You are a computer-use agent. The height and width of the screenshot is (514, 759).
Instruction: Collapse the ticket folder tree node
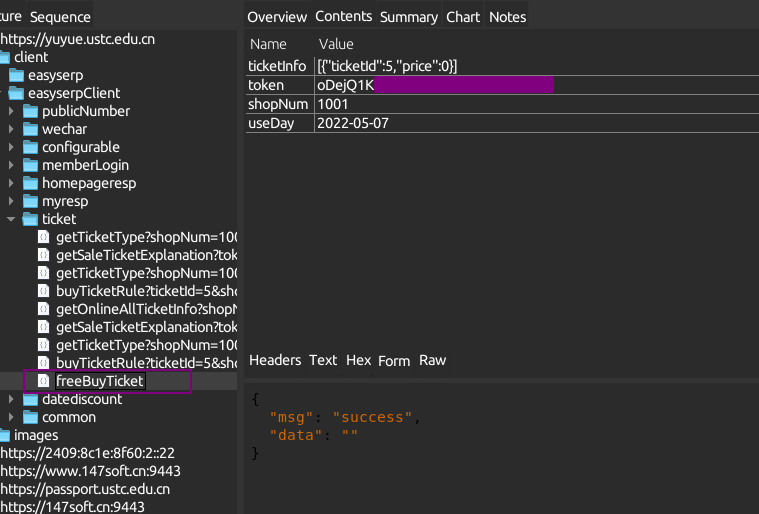[10, 219]
